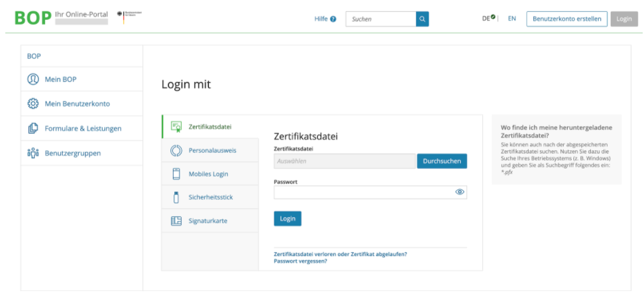The width and height of the screenshot is (644, 307).
Task: Click the Login mit heading
Action: tap(186, 85)
